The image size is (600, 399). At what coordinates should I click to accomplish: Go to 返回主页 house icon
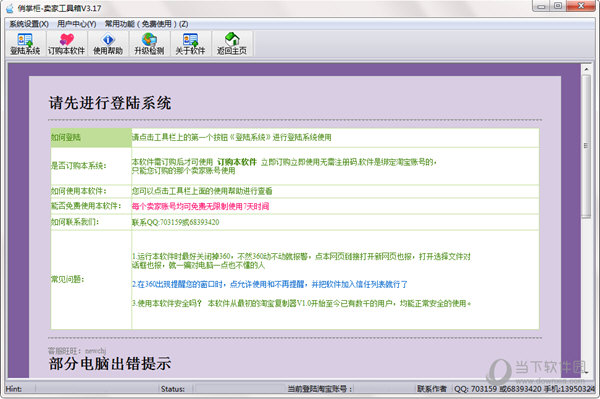pos(232,44)
